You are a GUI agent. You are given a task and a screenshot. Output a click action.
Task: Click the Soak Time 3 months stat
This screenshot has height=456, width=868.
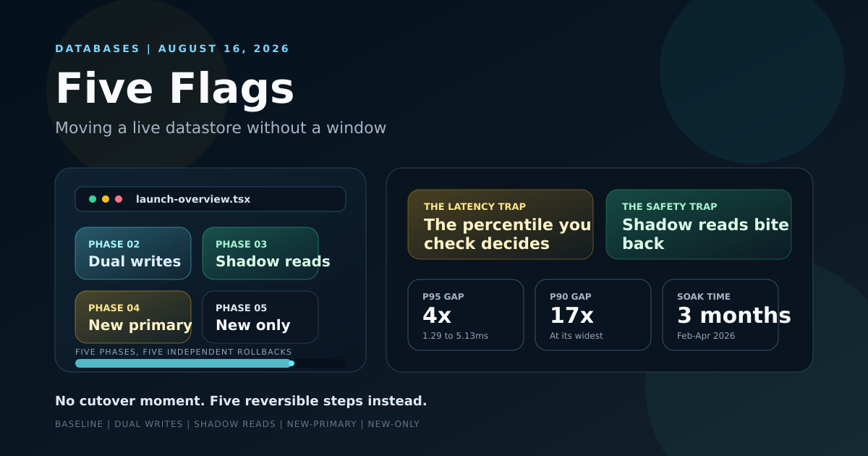click(720, 315)
